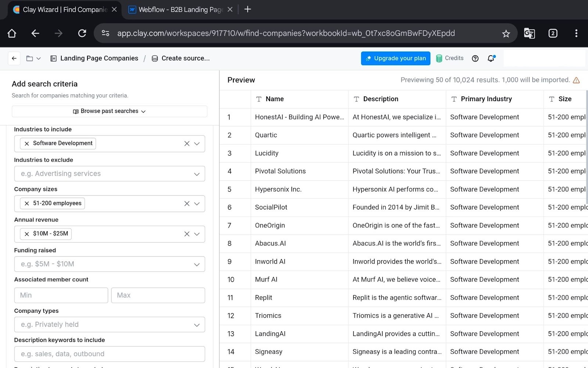This screenshot has width=588, height=368.
Task: Click Replit name cell
Action: 300,297
